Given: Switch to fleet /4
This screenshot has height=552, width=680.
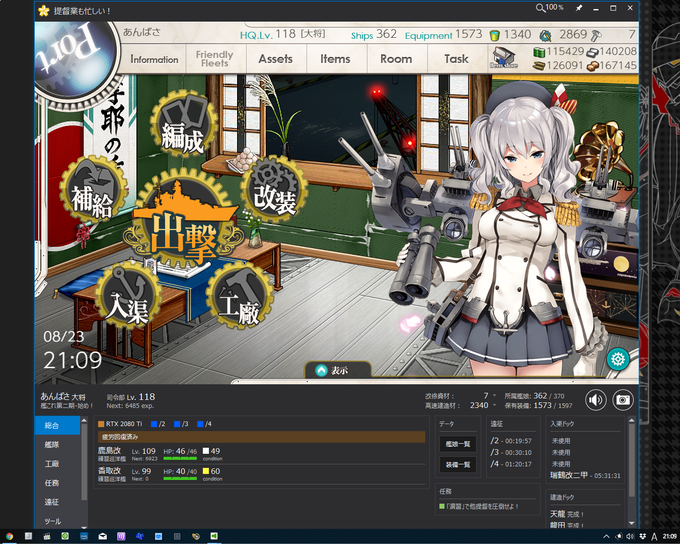Looking at the screenshot, I should pos(204,424).
